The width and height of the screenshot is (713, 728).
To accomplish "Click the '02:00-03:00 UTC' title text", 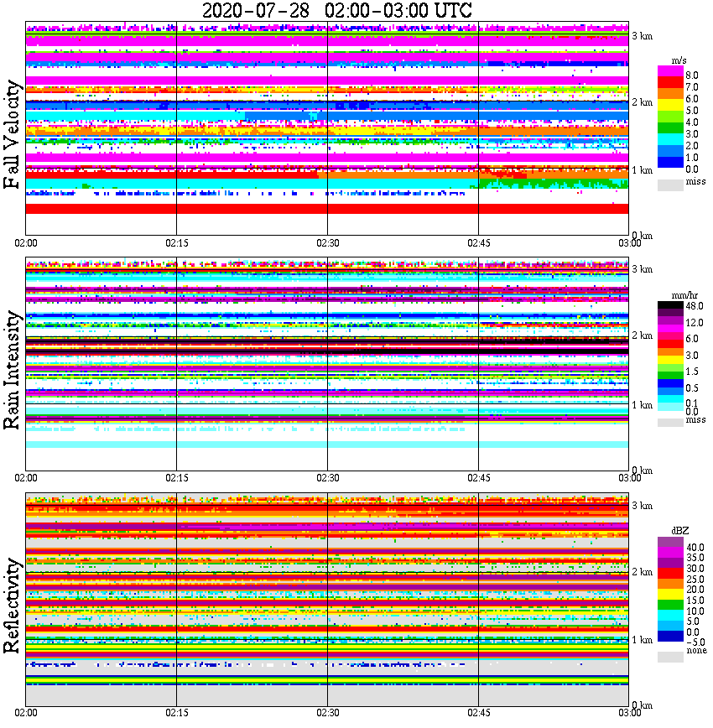I will pos(398,10).
